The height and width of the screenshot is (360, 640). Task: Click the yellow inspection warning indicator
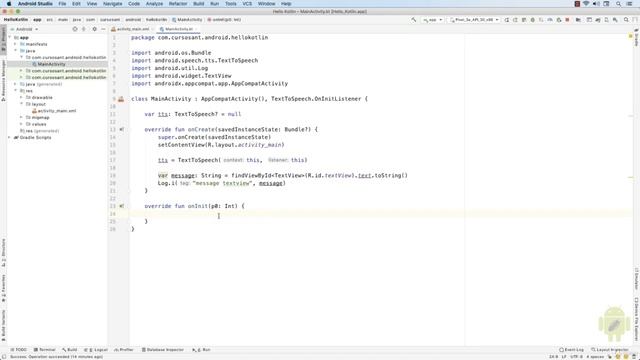click(x=631, y=37)
